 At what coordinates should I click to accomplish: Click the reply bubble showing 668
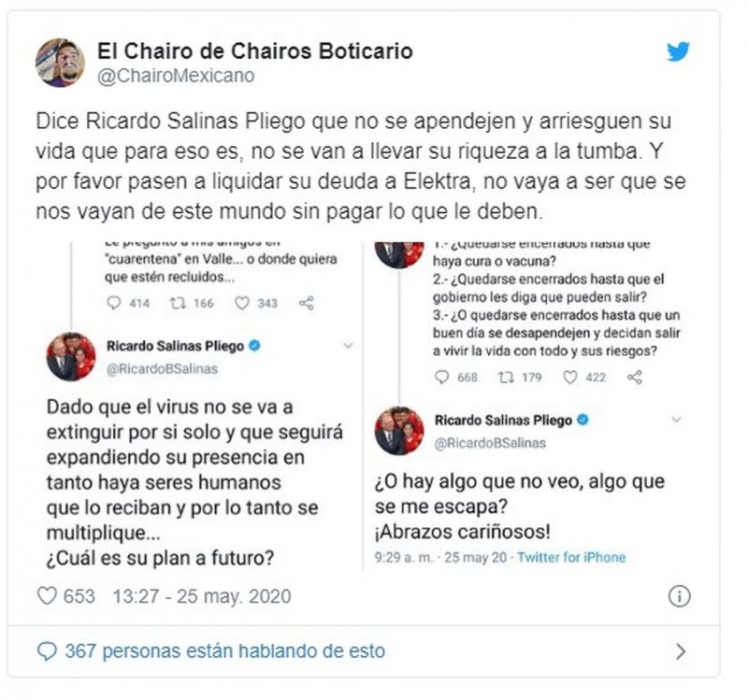coord(442,378)
